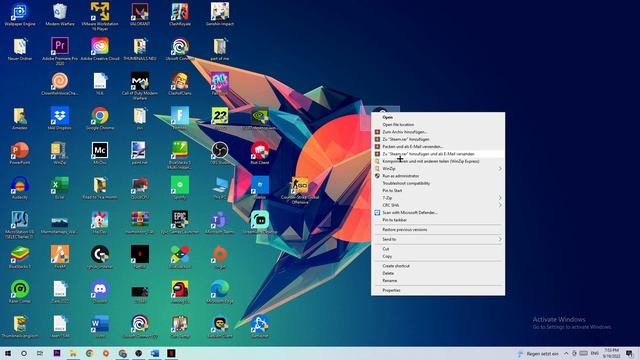Open Adobe Creative Cloud shortcut
640x360 pixels.
pyautogui.click(x=100, y=49)
